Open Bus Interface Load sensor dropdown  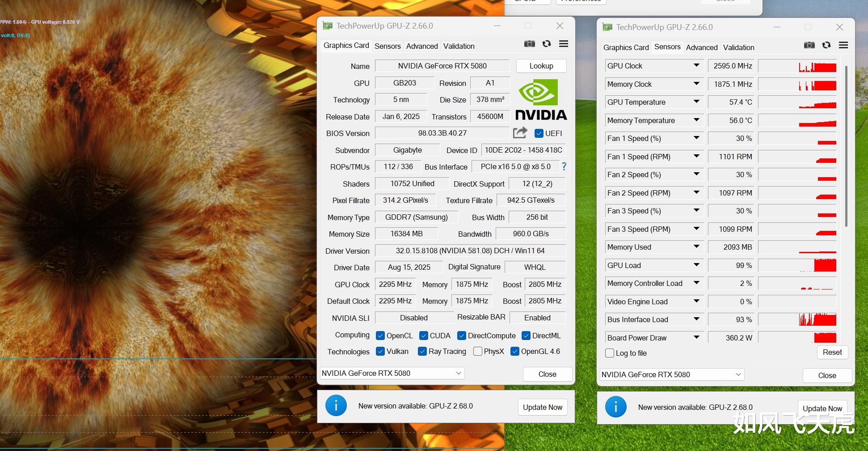[x=696, y=319]
